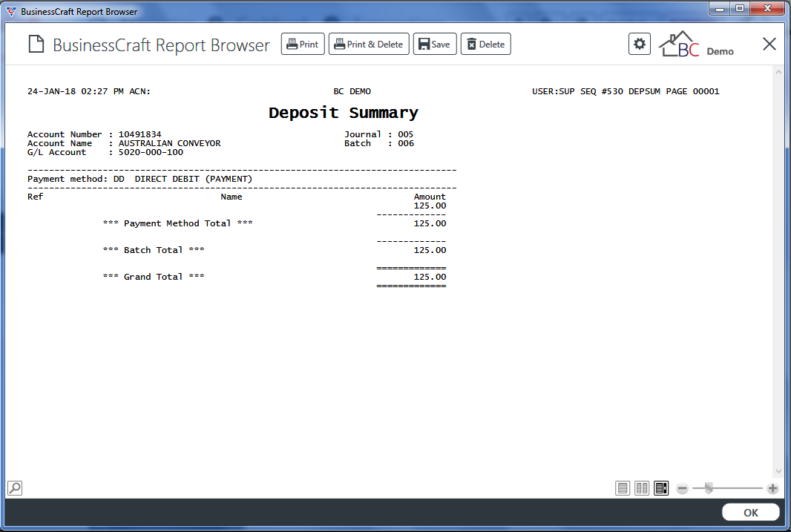
Task: Click Batch Total label
Action: 154,250
